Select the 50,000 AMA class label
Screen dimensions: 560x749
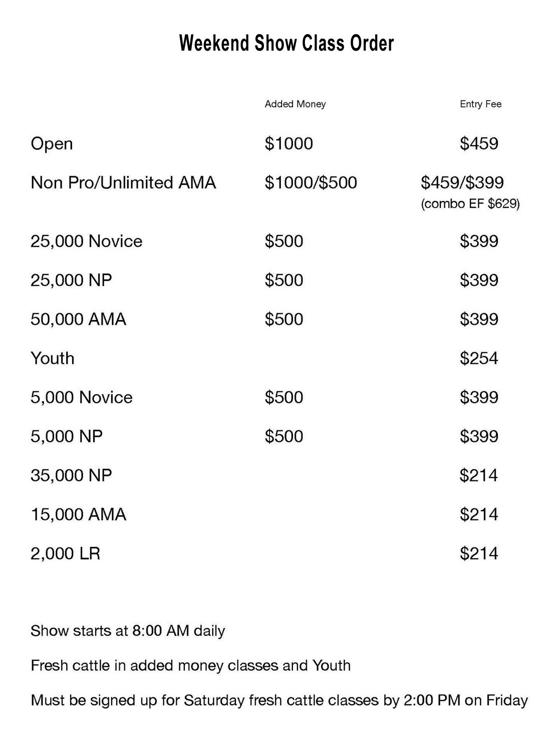pyautogui.click(x=78, y=319)
